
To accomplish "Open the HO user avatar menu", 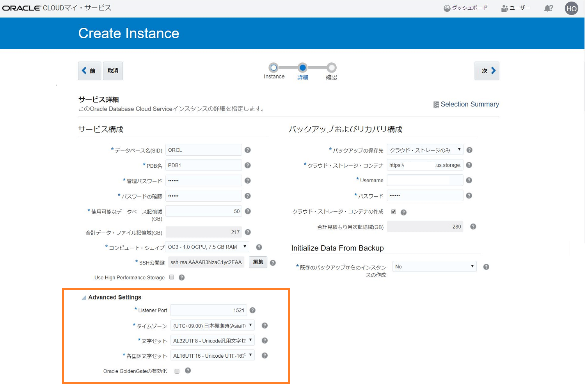I will [571, 9].
